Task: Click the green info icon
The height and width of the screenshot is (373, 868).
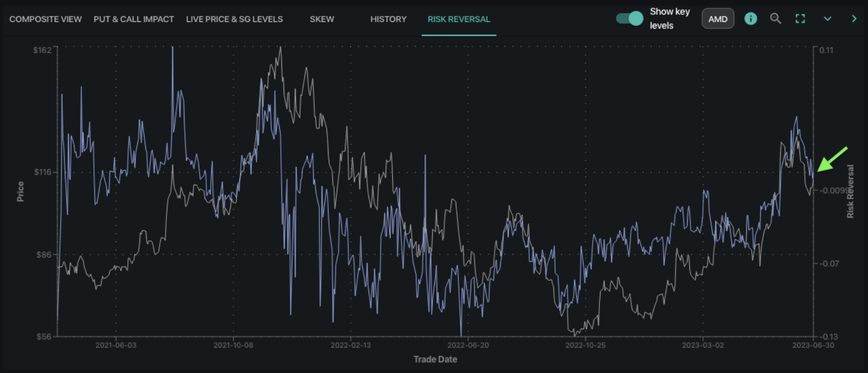Action: [x=750, y=19]
